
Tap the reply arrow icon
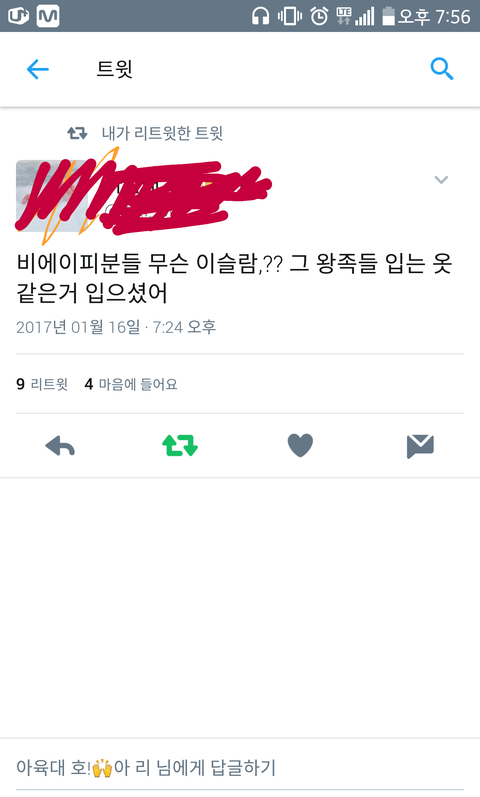(60, 446)
